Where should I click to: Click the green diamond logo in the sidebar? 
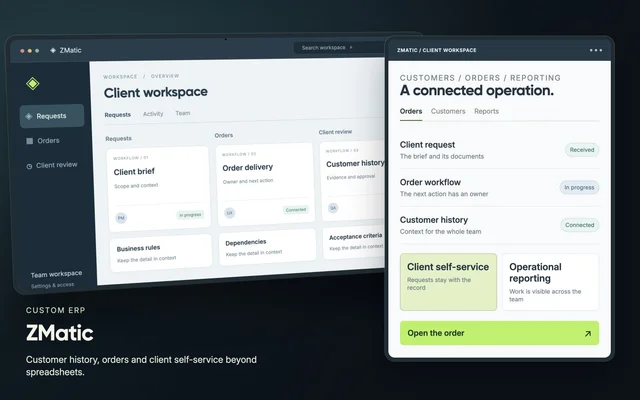click(x=33, y=84)
